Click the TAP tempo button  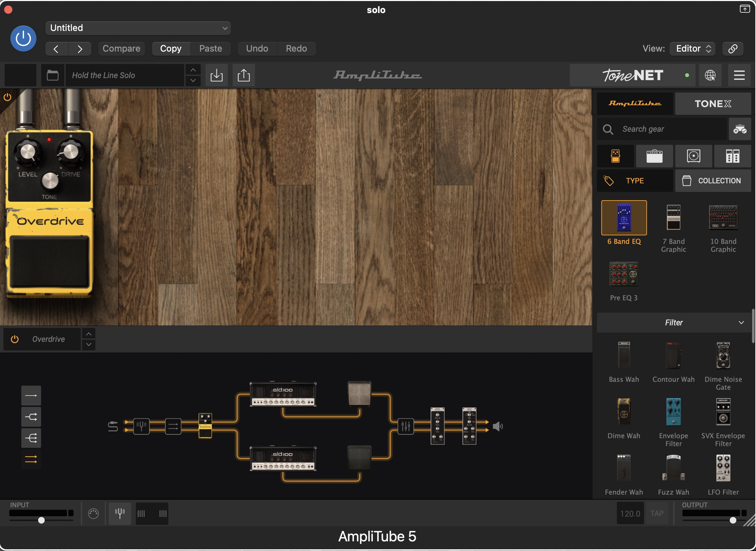[x=657, y=513]
